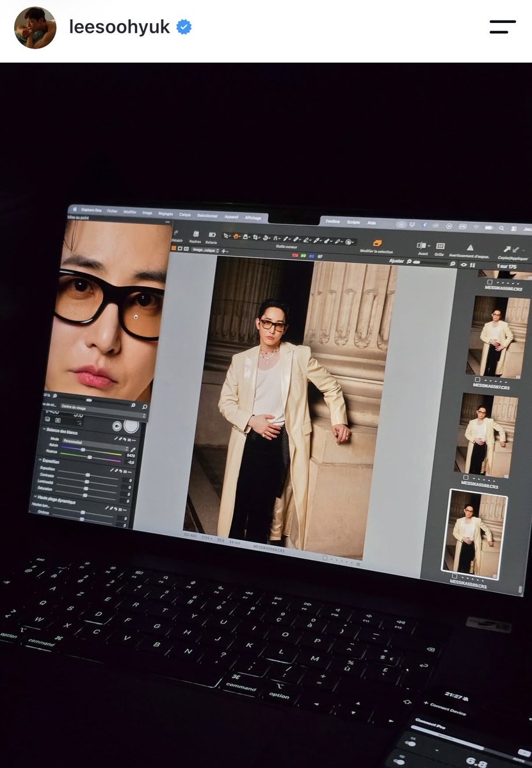Image resolution: width=532 pixels, height=768 pixels.
Task: Collapse the Exposition section
Action: click(x=40, y=460)
